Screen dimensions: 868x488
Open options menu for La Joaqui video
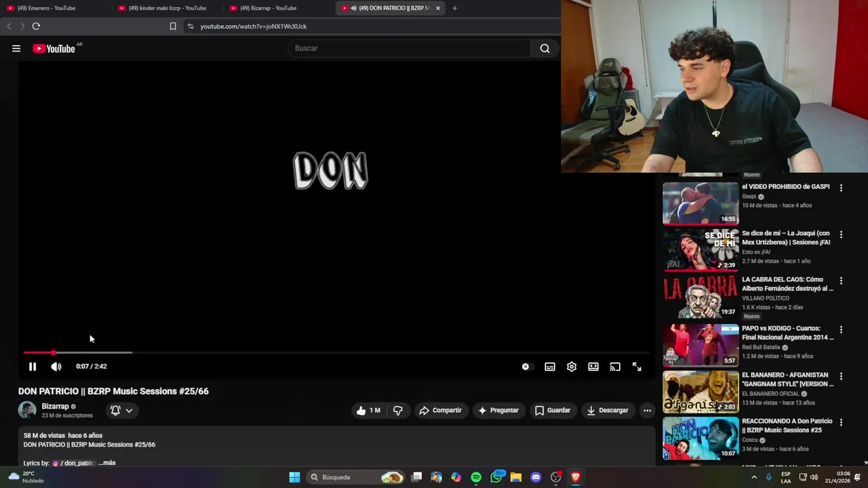tap(841, 235)
